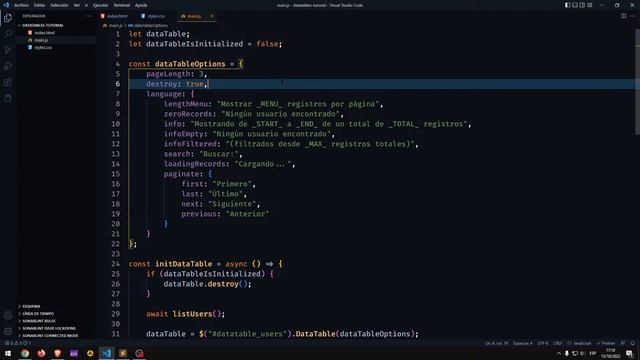The width and height of the screenshot is (640, 360).
Task: Close the main.js editor tab
Action: (212, 16)
